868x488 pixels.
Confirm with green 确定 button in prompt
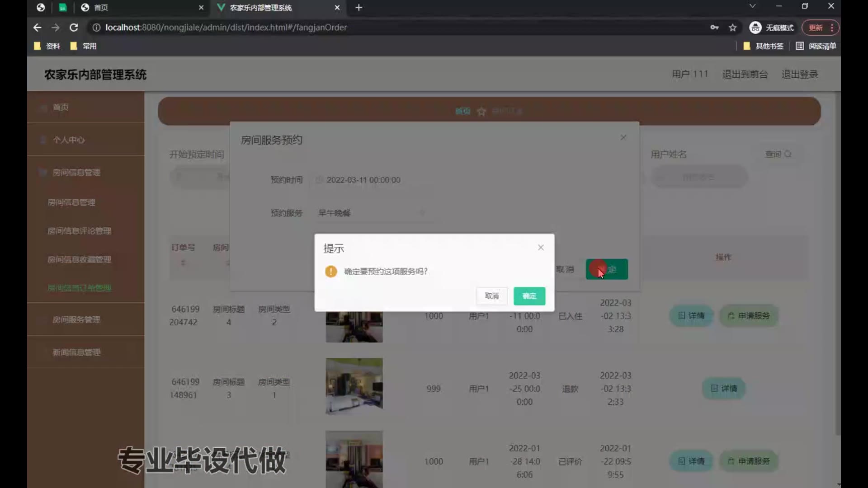[x=529, y=296]
